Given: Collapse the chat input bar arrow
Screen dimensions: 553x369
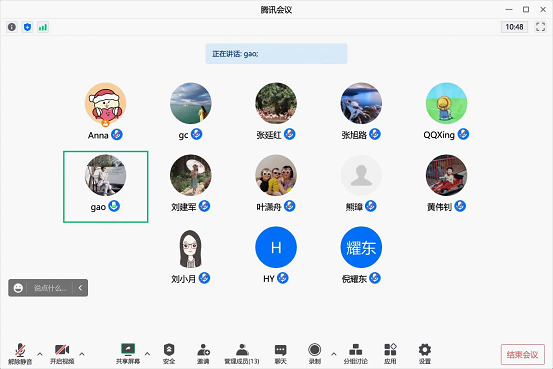Looking at the screenshot, I should tap(80, 288).
